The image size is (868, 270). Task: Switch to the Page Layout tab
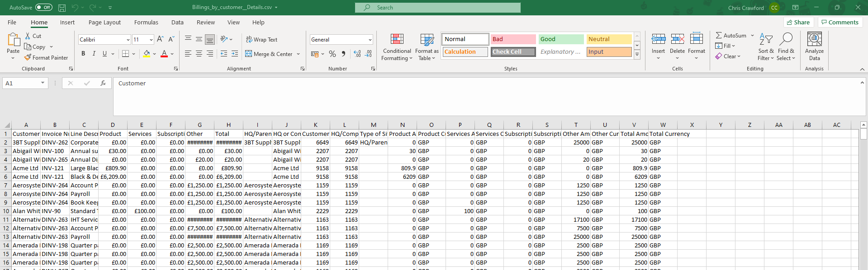coord(104,23)
